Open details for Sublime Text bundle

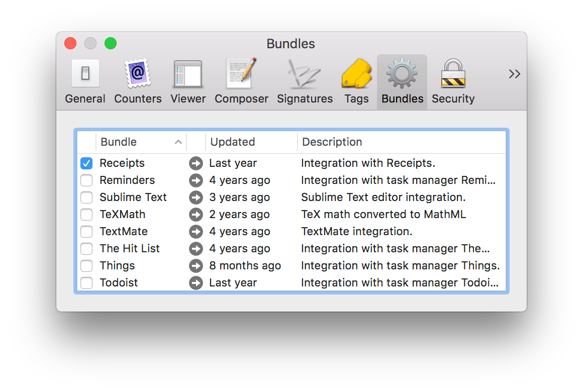click(196, 198)
